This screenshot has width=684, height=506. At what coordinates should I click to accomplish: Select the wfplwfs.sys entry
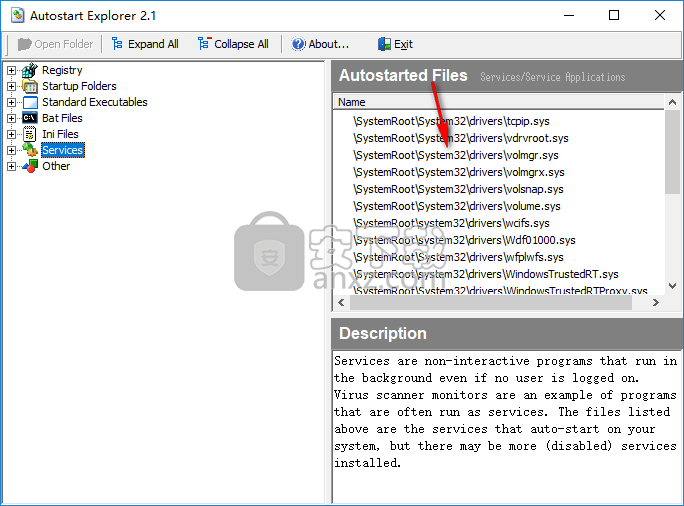458,257
